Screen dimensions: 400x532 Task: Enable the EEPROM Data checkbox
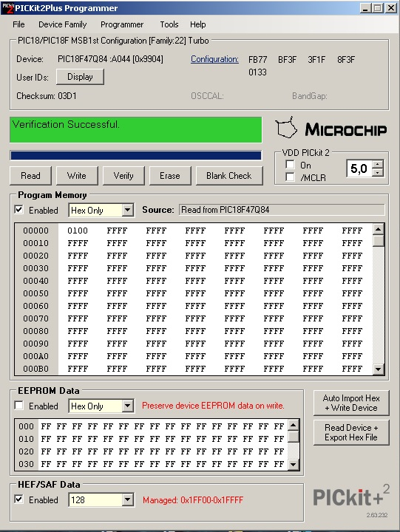coord(19,406)
